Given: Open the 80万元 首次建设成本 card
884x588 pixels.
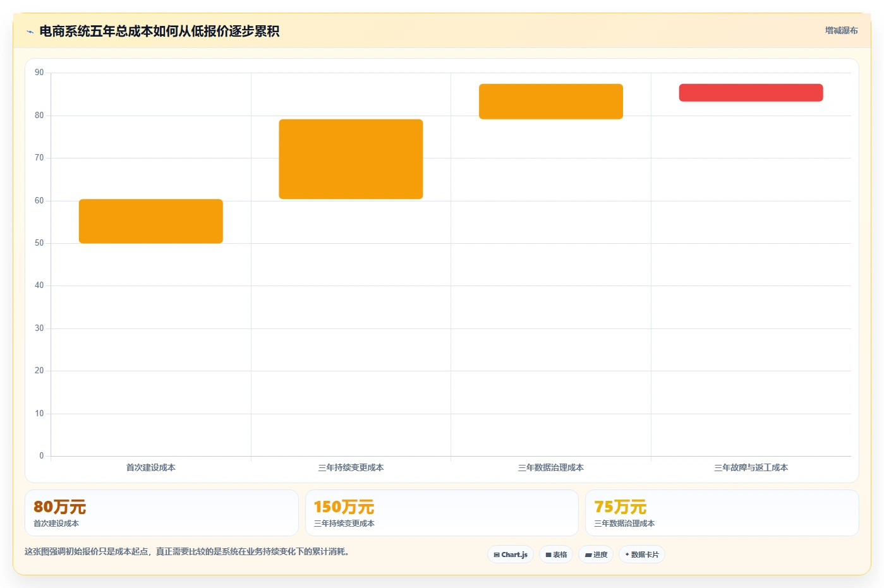Looking at the screenshot, I should point(162,513).
